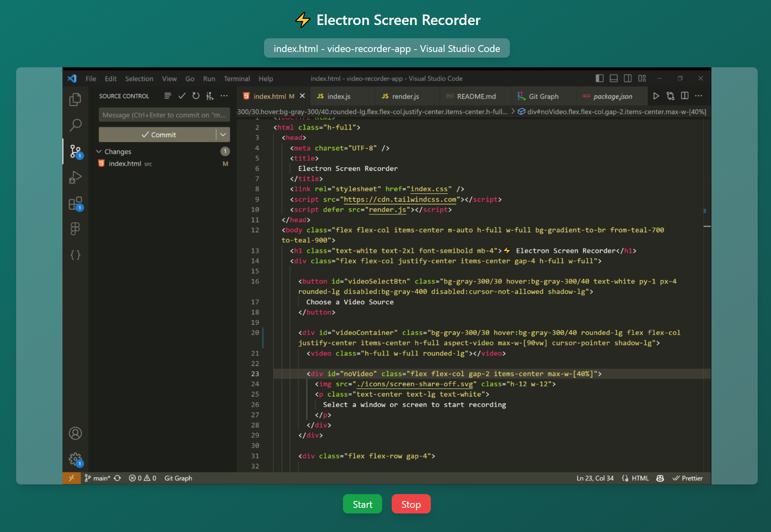This screenshot has width=771, height=532.
Task: Toggle the primary side bar layout button
Action: click(x=600, y=78)
